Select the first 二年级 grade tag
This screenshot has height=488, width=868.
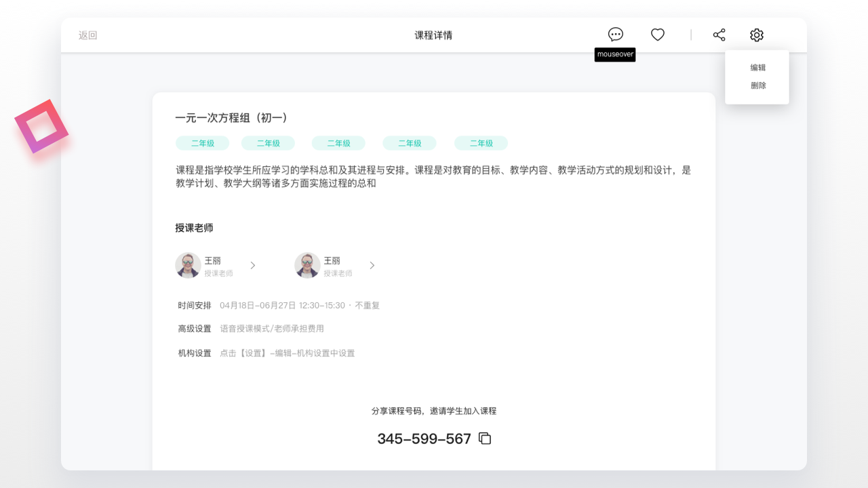(x=201, y=143)
